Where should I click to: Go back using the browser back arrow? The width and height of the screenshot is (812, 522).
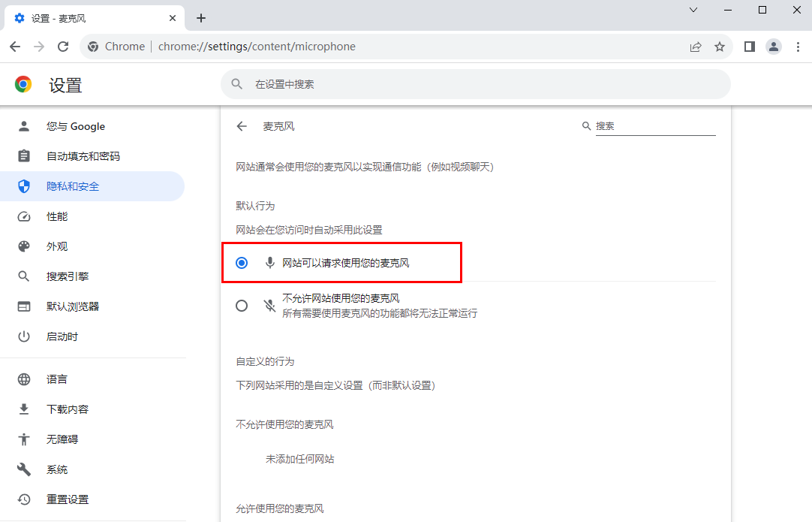(15, 47)
